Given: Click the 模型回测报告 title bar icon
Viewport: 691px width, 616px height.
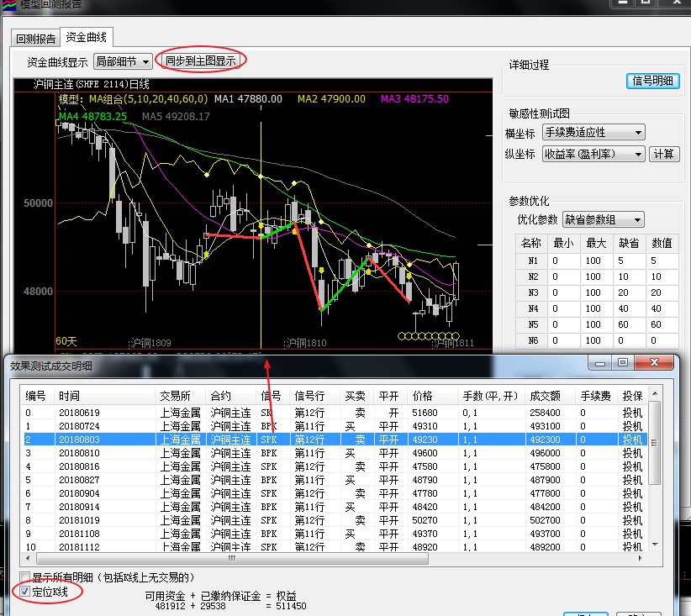Looking at the screenshot, I should pyautogui.click(x=8, y=4).
